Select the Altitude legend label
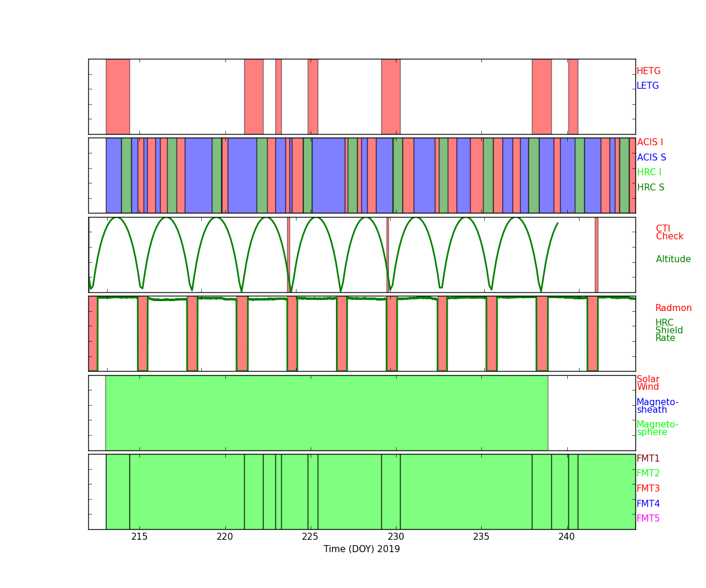 [673, 259]
